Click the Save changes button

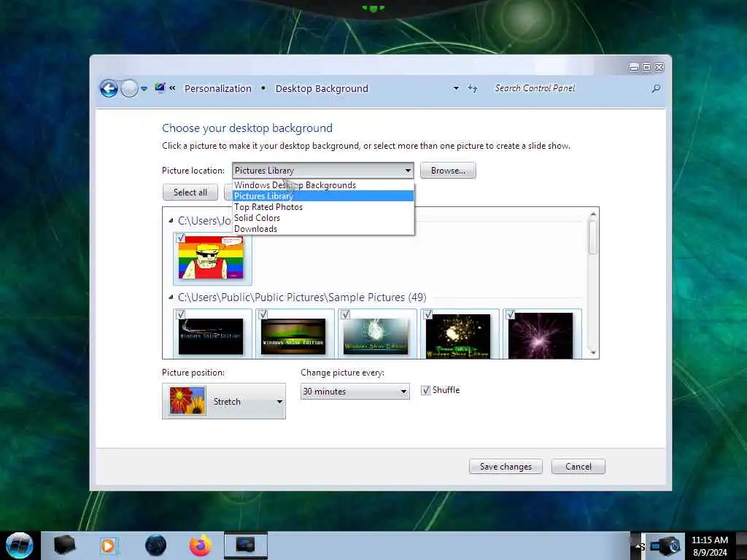pos(506,467)
